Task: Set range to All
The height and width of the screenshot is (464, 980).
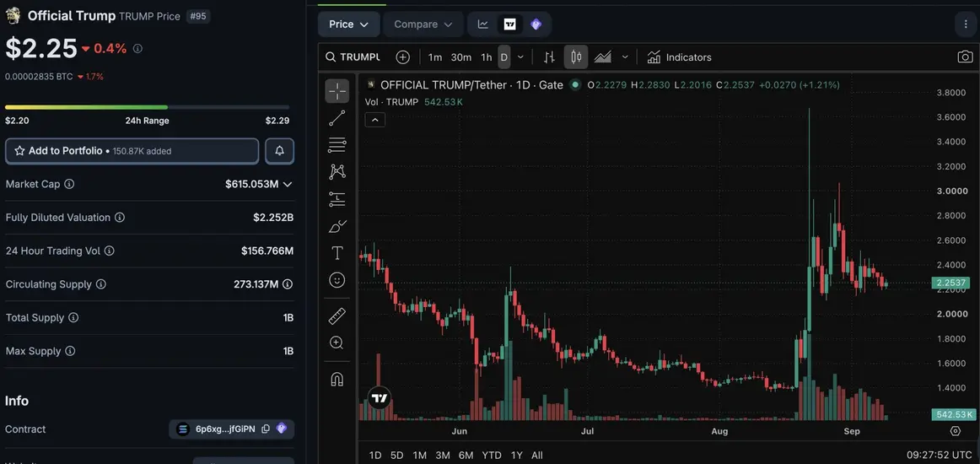Action: pyautogui.click(x=537, y=456)
